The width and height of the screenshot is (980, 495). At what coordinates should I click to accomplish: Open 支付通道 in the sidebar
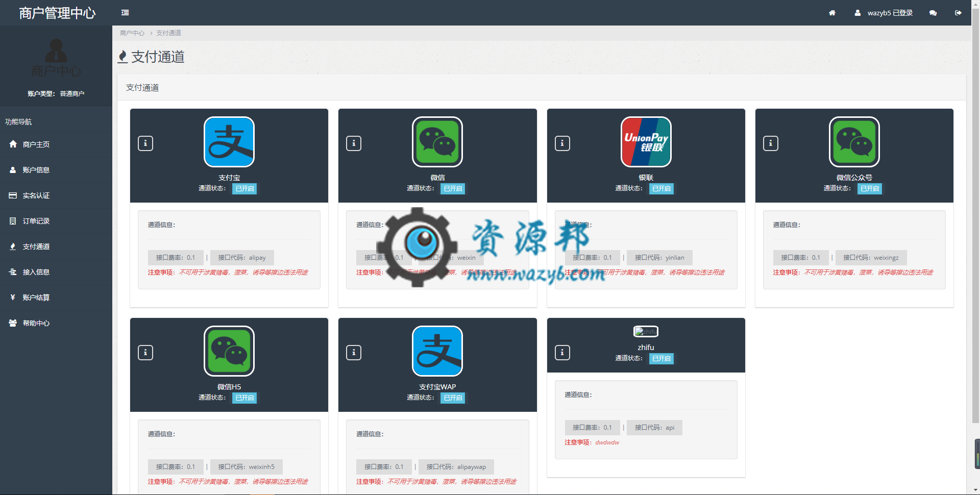coord(56,246)
